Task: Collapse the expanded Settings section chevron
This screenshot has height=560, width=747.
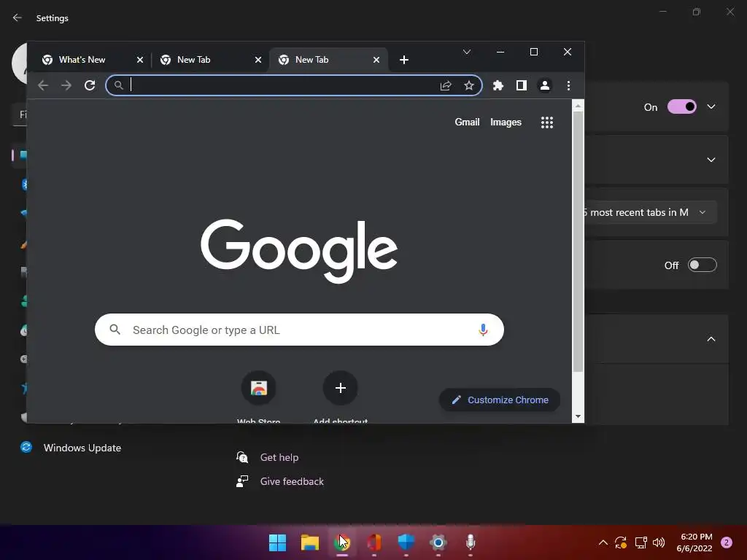Action: click(711, 339)
